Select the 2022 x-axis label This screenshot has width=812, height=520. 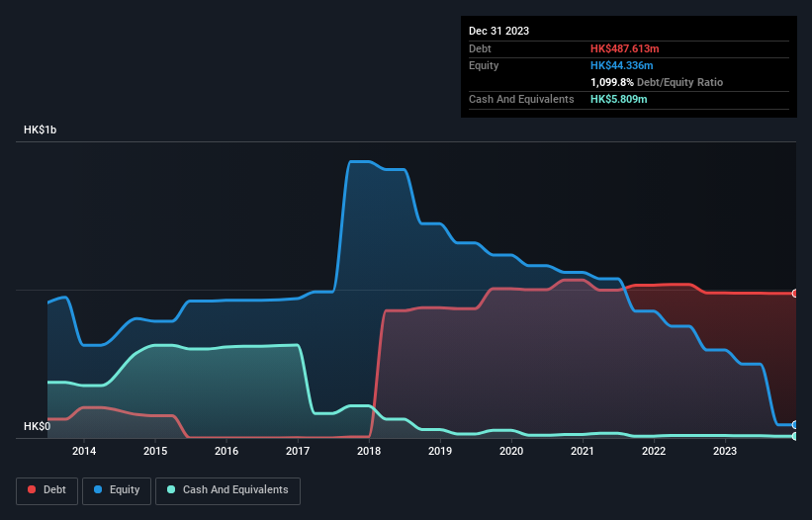(x=654, y=451)
